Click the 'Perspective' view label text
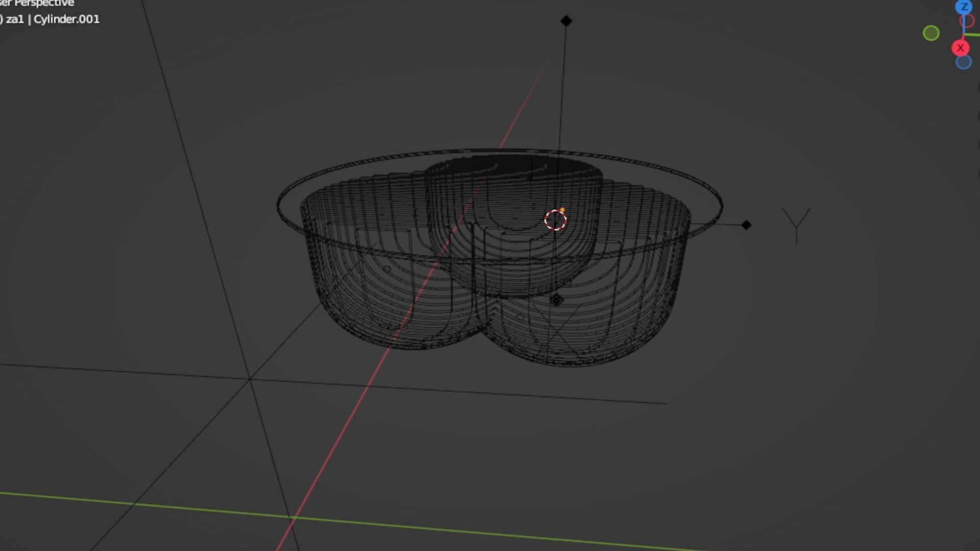 click(44, 3)
